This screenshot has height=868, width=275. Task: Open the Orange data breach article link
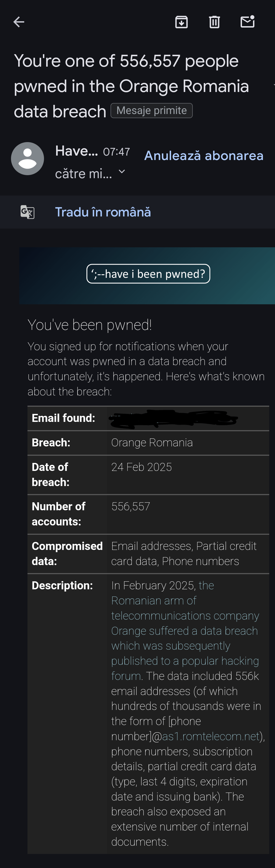point(185,631)
